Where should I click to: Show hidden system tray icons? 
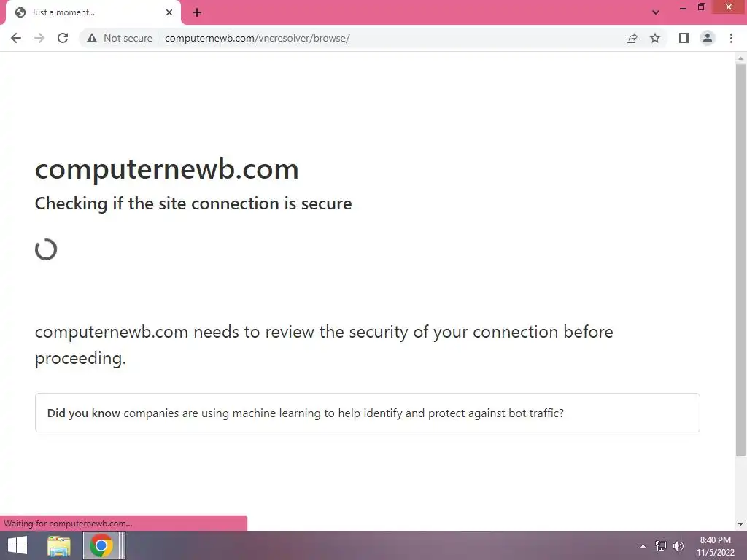tap(643, 546)
